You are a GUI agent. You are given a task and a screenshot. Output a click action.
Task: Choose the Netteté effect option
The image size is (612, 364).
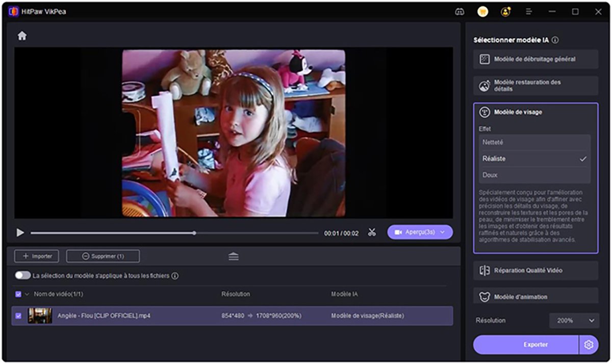pyautogui.click(x=534, y=142)
